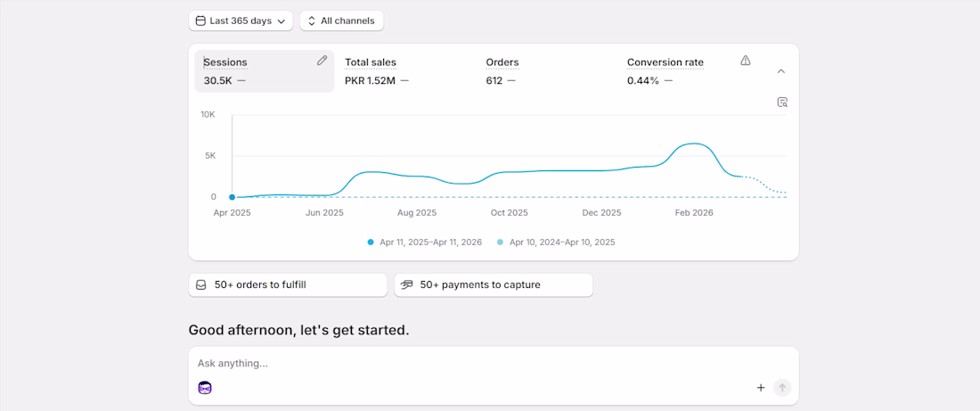Click the inbox icon on orders to fulfill
Viewport: 980px width, 411px height.
pos(200,284)
